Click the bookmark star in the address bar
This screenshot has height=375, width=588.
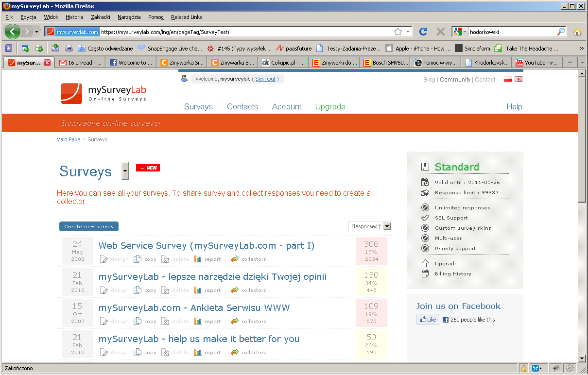(398, 32)
